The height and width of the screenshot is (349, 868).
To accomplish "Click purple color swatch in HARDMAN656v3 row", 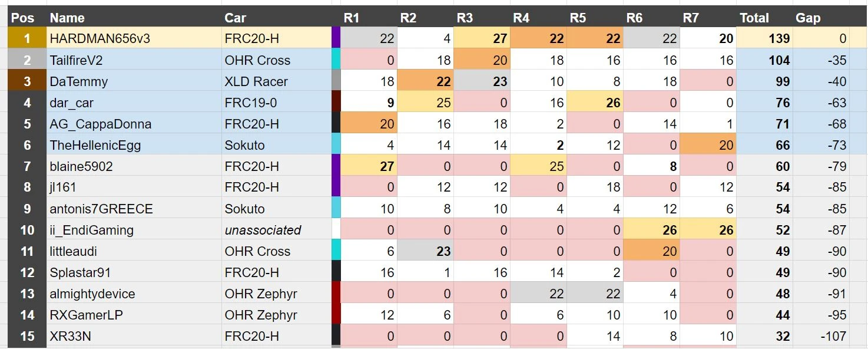I will (336, 39).
